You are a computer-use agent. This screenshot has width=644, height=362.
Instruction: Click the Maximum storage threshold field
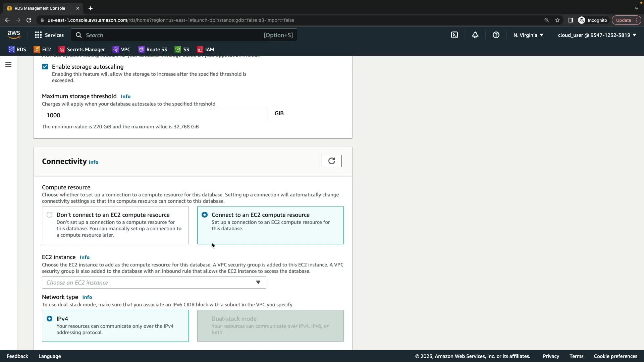coord(154,115)
